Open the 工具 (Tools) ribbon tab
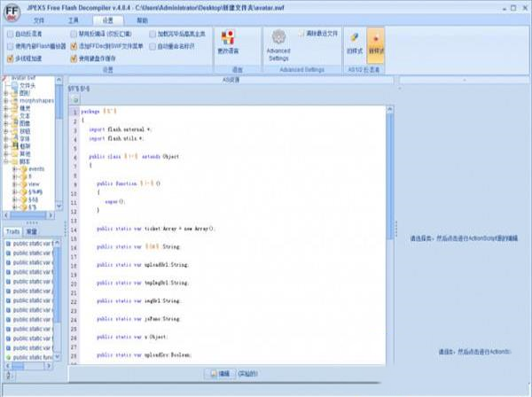Screen dimensions: 532x397 74,20
